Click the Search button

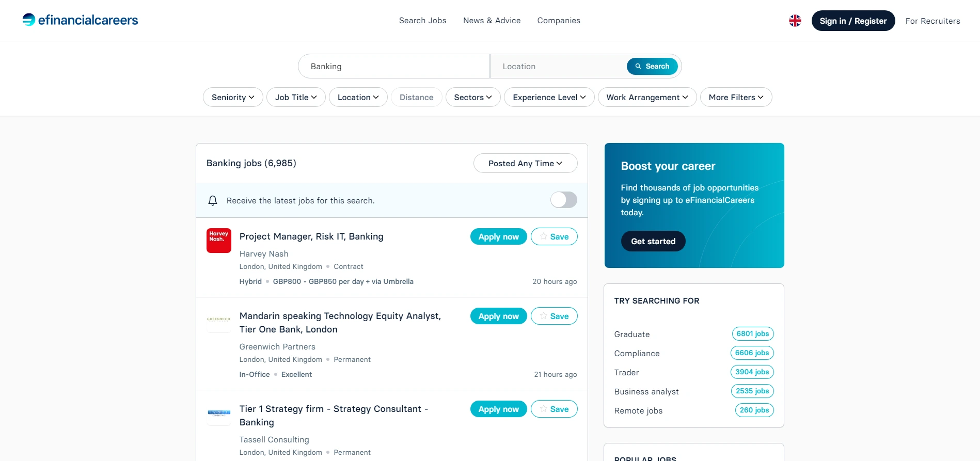(x=652, y=66)
